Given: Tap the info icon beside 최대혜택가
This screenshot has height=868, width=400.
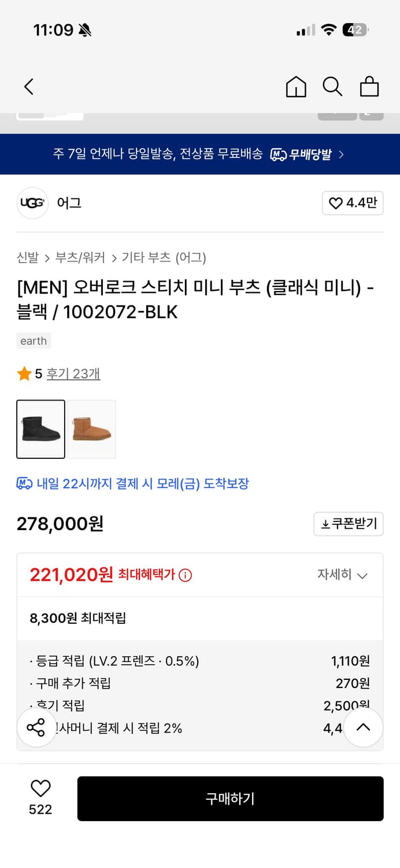Looking at the screenshot, I should 184,575.
